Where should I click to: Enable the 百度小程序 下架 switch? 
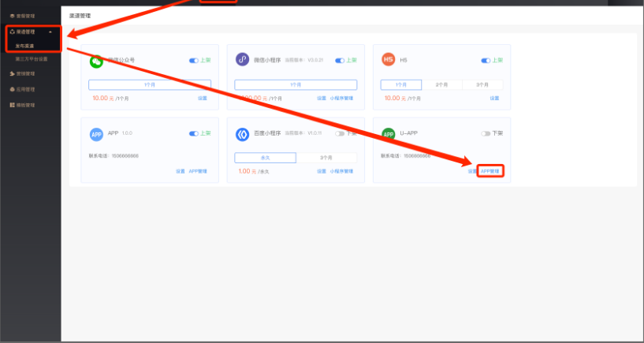[x=340, y=133]
